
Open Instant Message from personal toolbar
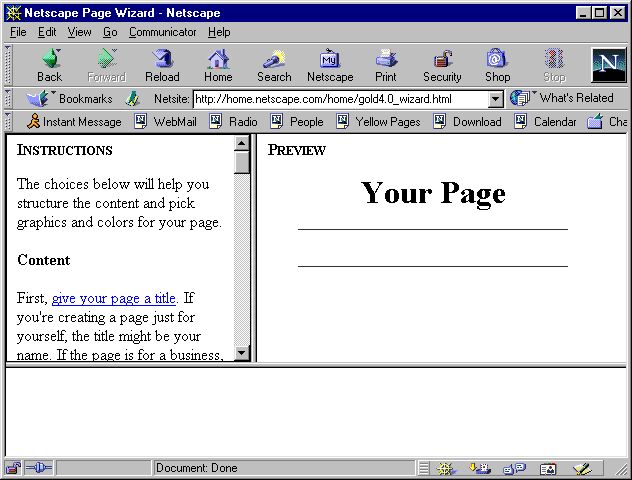click(x=74, y=121)
